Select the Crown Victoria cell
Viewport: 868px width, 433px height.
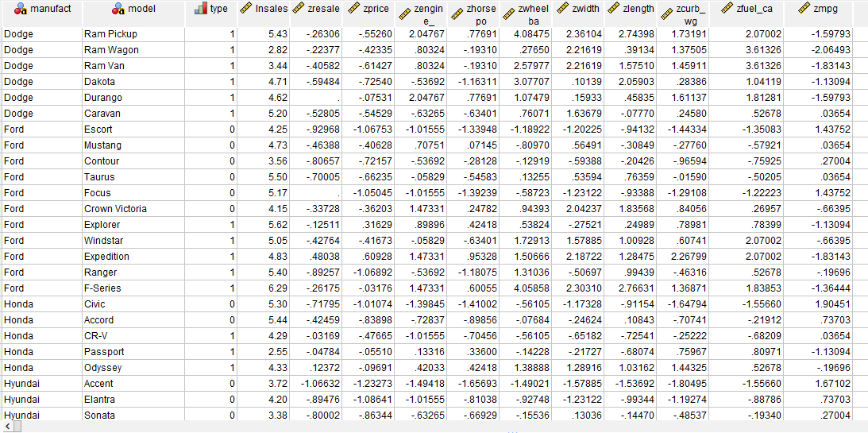coord(133,209)
